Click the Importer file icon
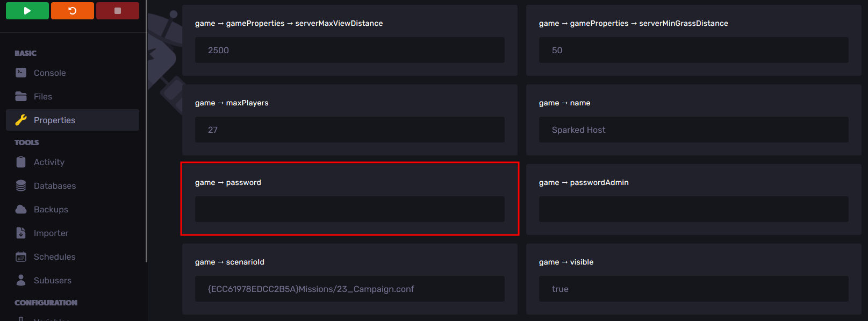This screenshot has height=321, width=868. [x=21, y=233]
